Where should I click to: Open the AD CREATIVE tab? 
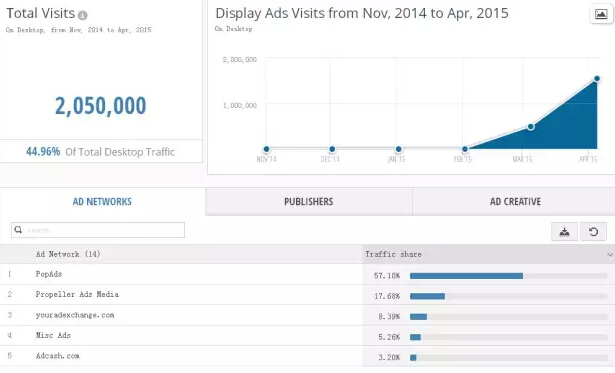pos(515,202)
